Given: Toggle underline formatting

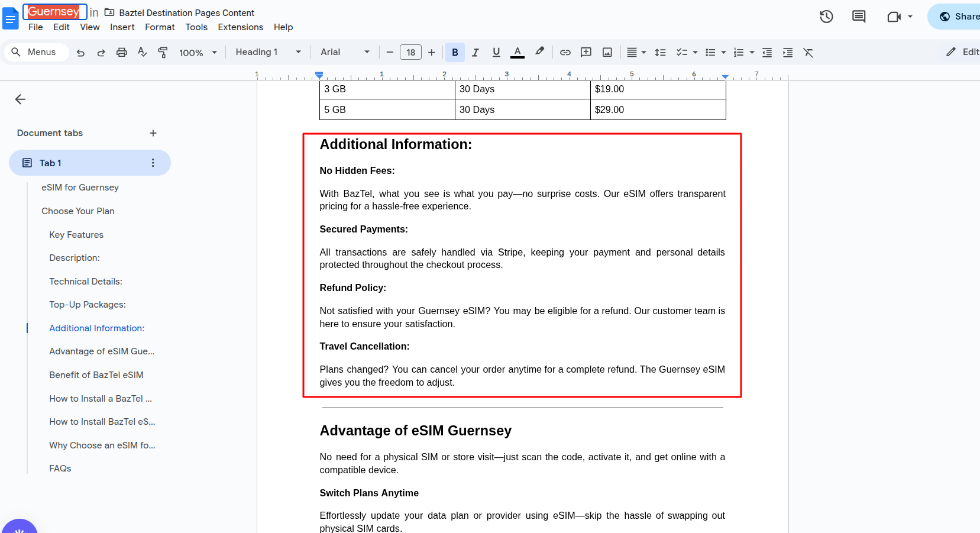Looking at the screenshot, I should coord(496,53).
